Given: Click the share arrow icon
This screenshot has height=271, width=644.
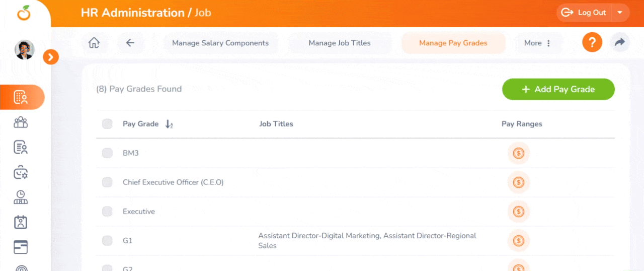Looking at the screenshot, I should click(x=620, y=42).
